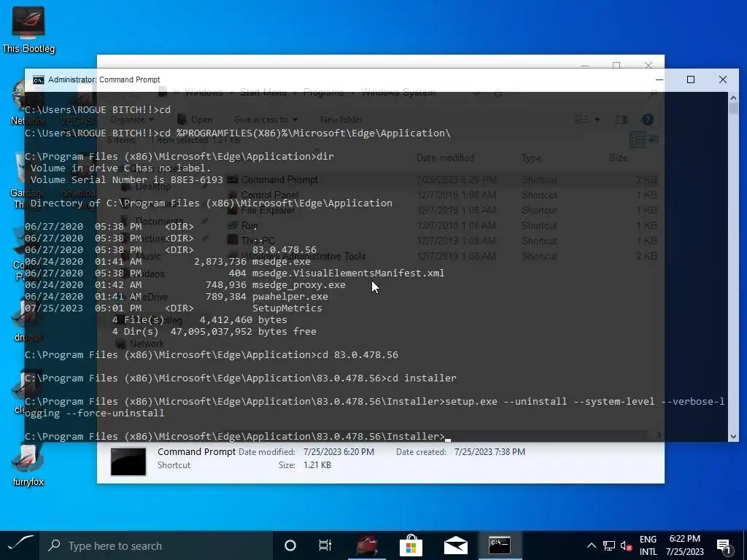Open Task View on the taskbar

click(x=325, y=545)
